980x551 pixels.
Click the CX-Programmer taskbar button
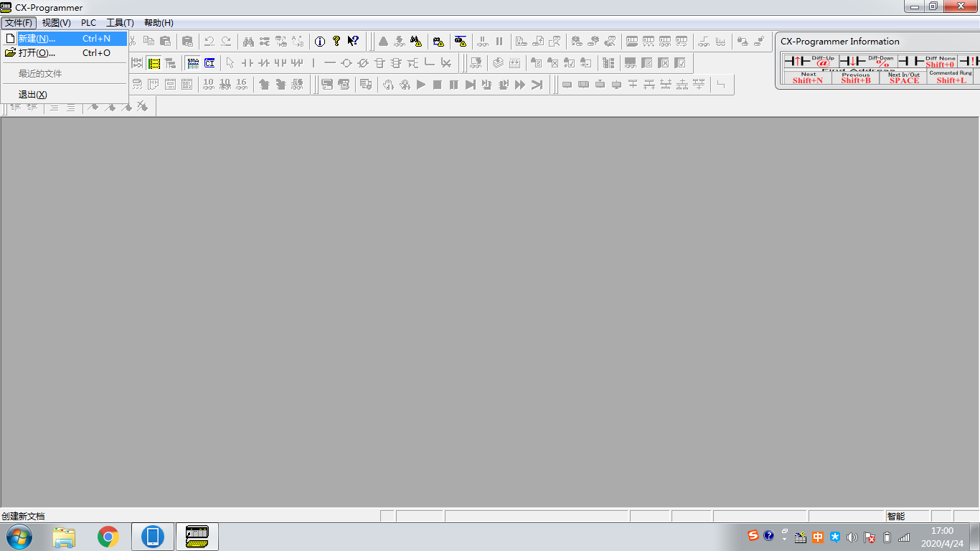click(x=197, y=537)
